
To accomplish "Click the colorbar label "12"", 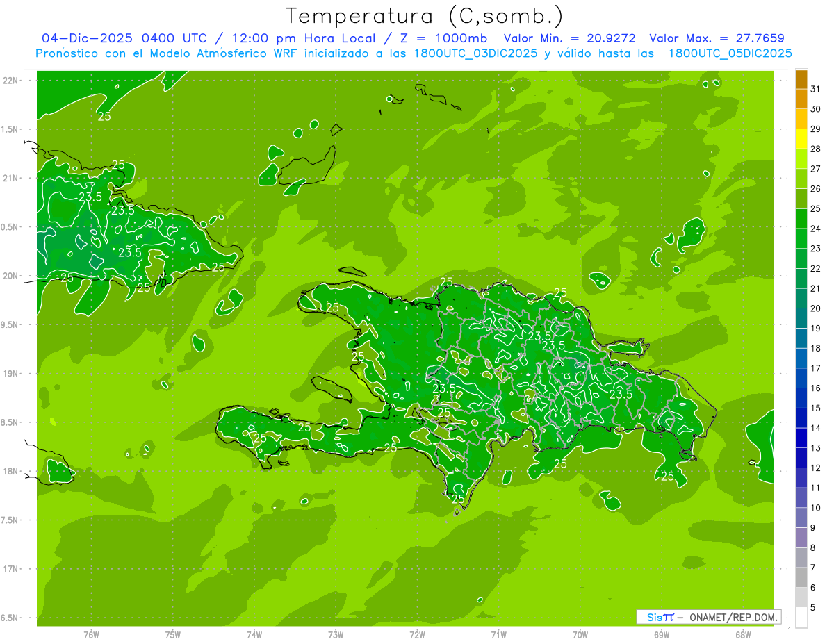I will click(x=816, y=468).
